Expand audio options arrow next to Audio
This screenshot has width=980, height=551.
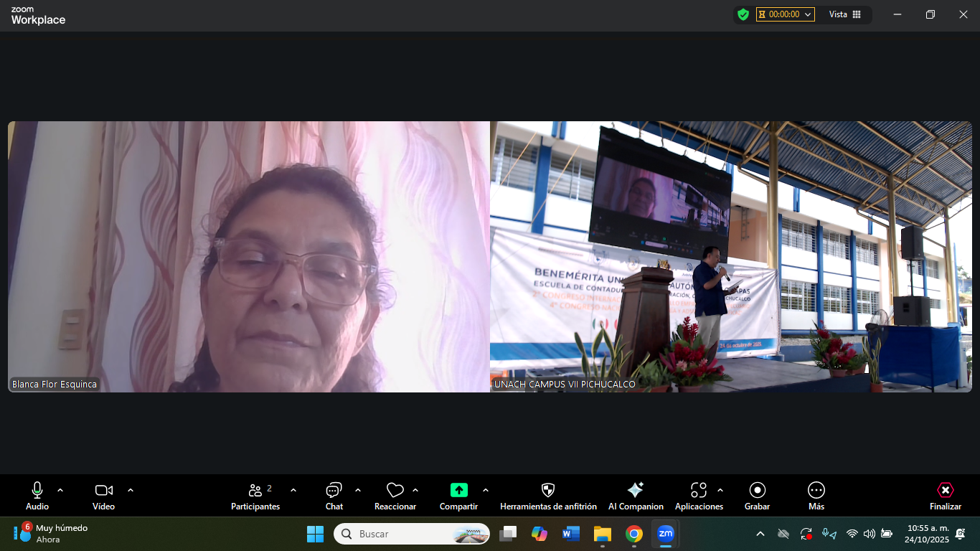pyautogui.click(x=60, y=490)
